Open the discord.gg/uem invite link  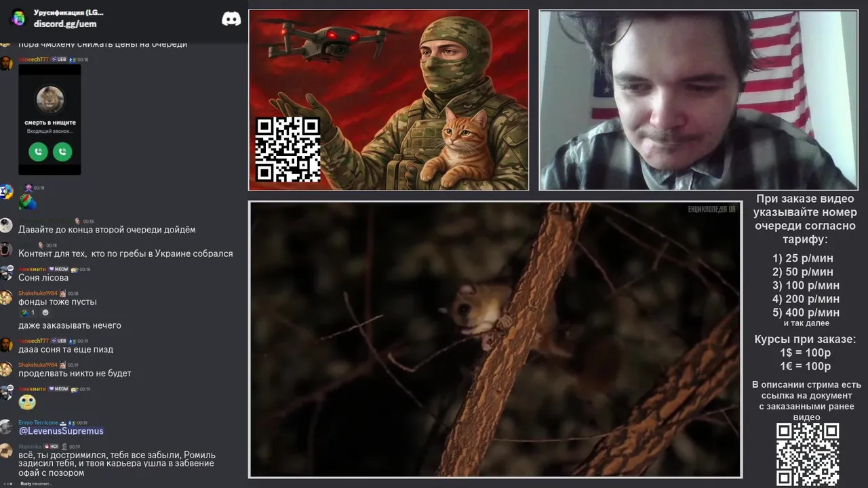tap(65, 24)
